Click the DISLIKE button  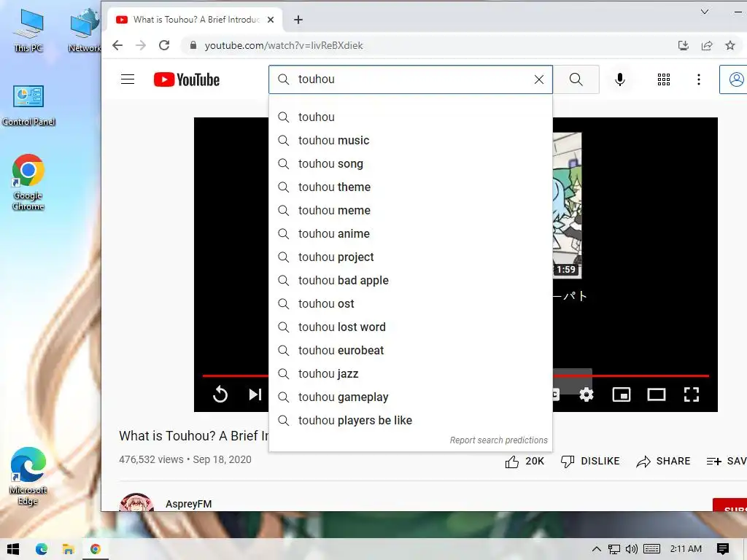pos(590,461)
